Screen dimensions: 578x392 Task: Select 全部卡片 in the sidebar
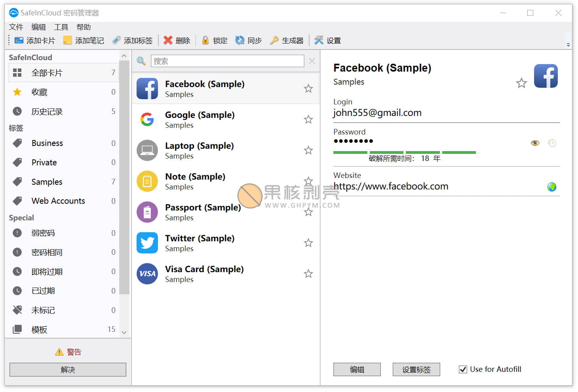pos(63,73)
